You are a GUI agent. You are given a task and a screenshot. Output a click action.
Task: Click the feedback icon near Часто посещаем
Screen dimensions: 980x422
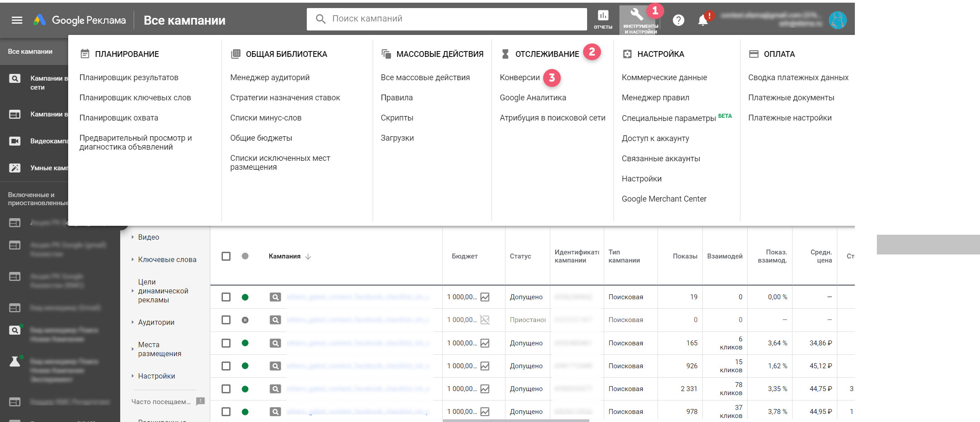pyautogui.click(x=200, y=401)
